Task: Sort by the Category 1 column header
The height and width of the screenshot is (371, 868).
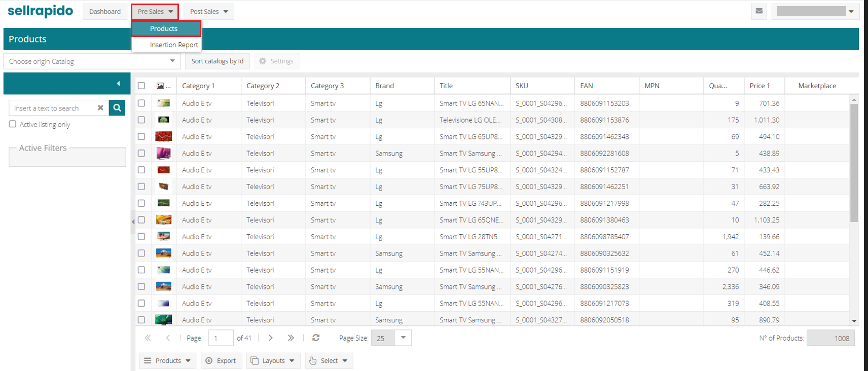Action: [208, 86]
